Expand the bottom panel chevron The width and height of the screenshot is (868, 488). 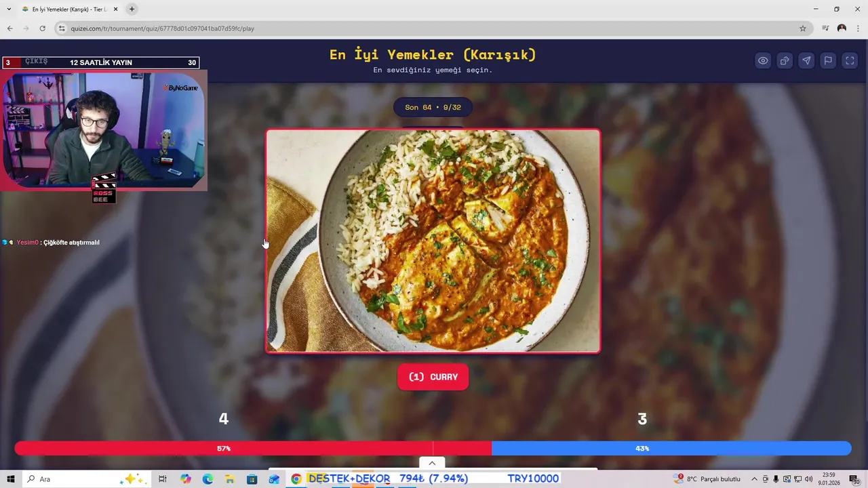[x=432, y=463]
